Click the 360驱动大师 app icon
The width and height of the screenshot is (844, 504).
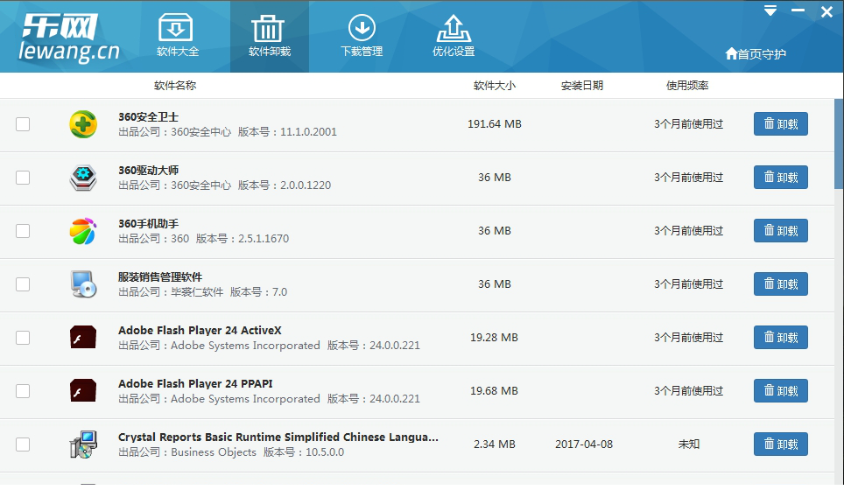coord(83,178)
